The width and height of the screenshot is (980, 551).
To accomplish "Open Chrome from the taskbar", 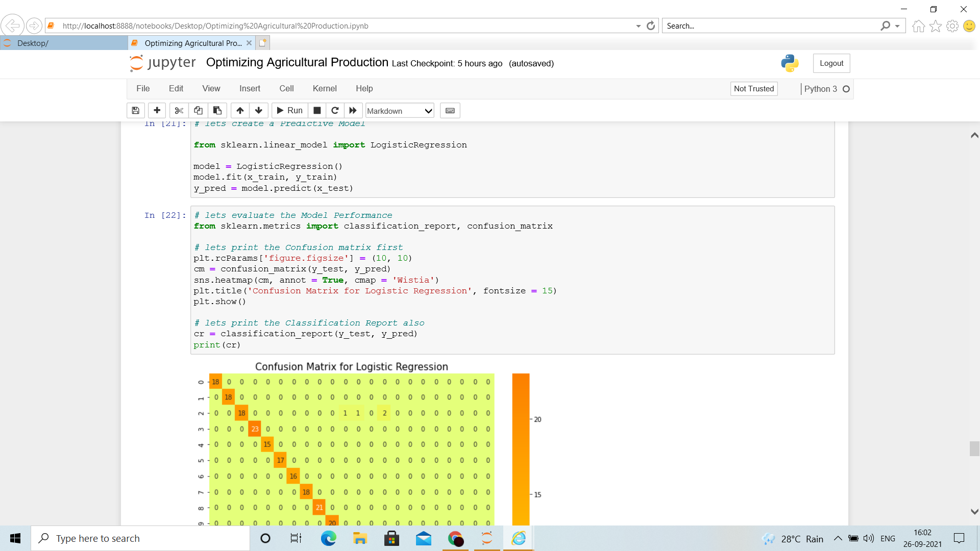I will click(455, 538).
